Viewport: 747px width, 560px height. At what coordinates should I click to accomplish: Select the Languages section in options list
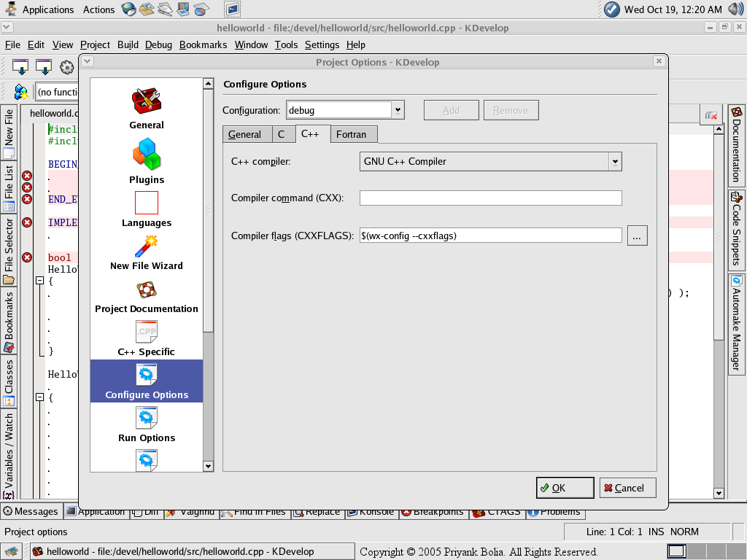pos(146,210)
